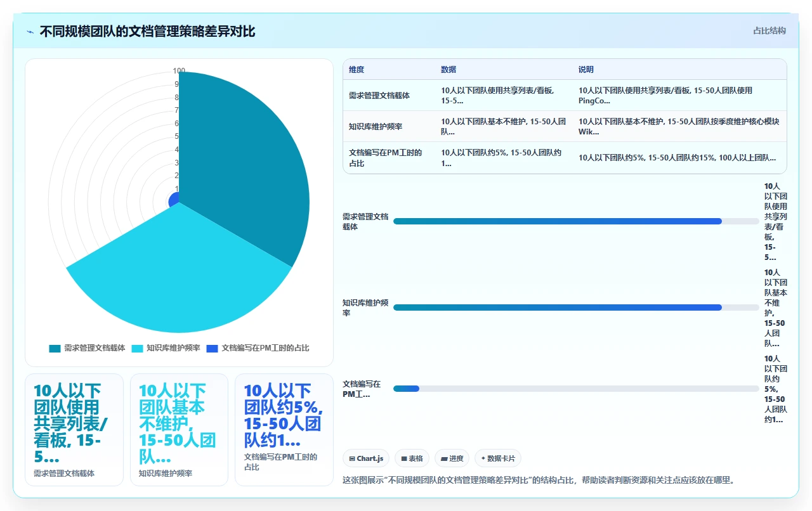
Task: Click the 需求管理文档载体 progress bar
Action: [x=576, y=221]
